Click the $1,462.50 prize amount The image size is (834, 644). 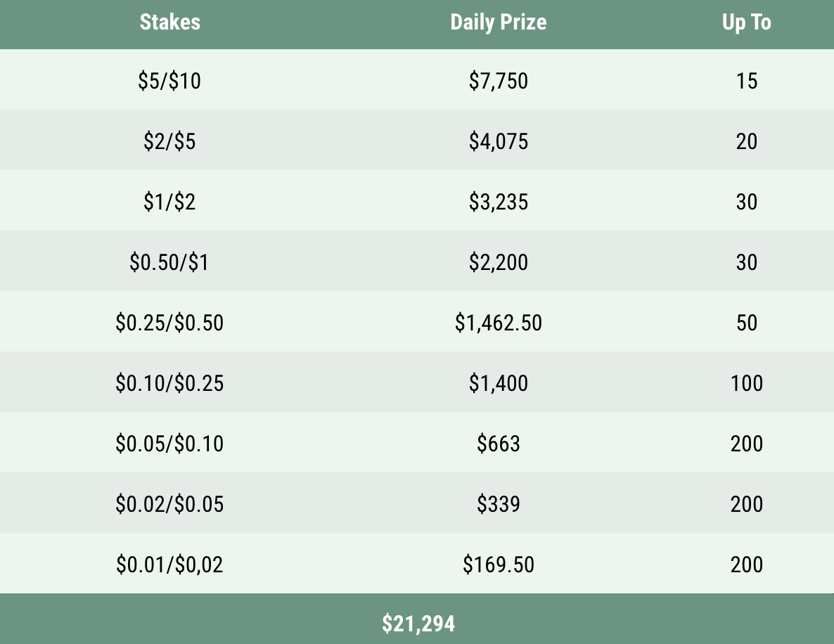coord(498,323)
